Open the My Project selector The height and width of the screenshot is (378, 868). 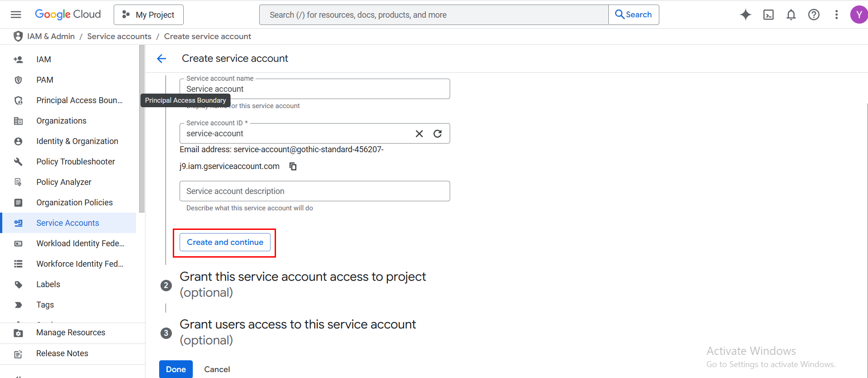(x=149, y=15)
